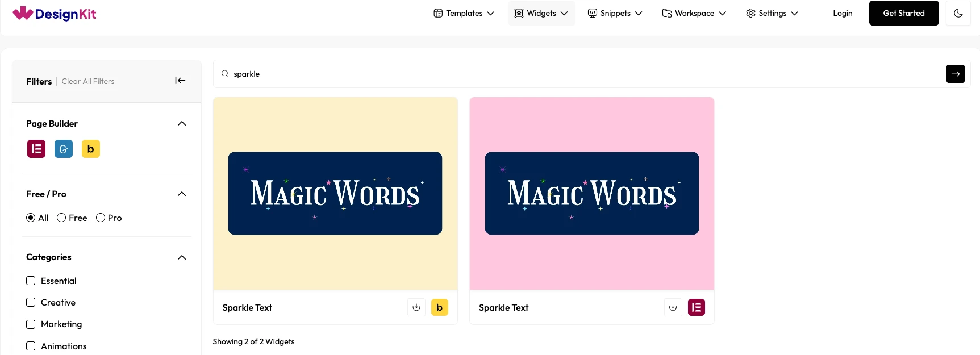Download the pink Sparkle Text widget

point(673,307)
